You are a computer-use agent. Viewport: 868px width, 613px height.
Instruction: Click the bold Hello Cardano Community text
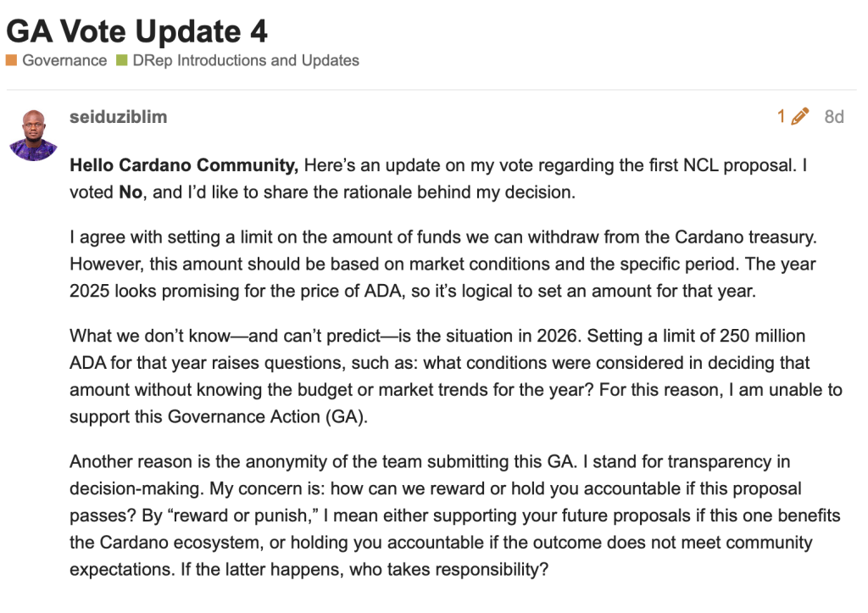coord(184,165)
